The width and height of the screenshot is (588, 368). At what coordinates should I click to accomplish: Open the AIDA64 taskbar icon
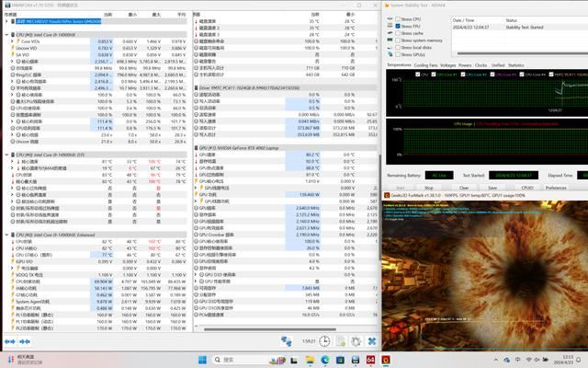click(x=370, y=360)
